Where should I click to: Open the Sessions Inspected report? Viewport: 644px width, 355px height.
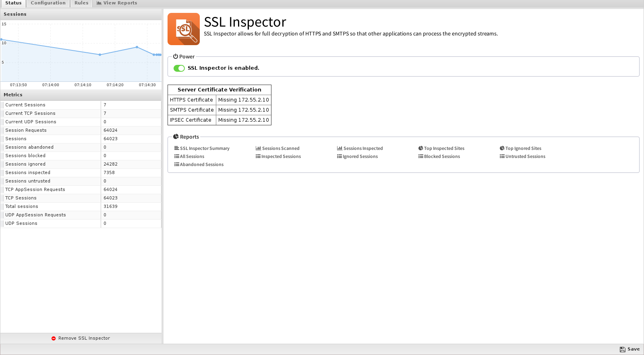pyautogui.click(x=360, y=148)
